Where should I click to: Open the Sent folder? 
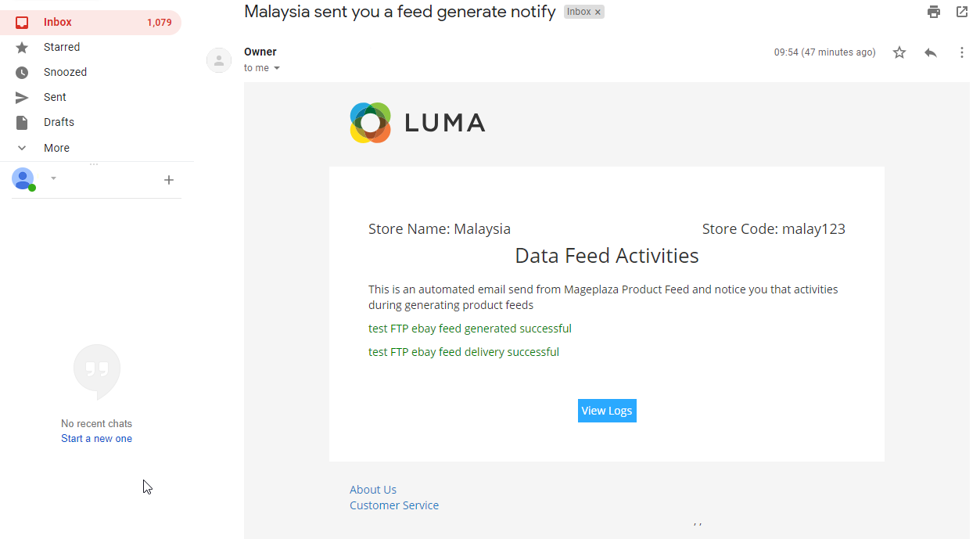(x=55, y=97)
